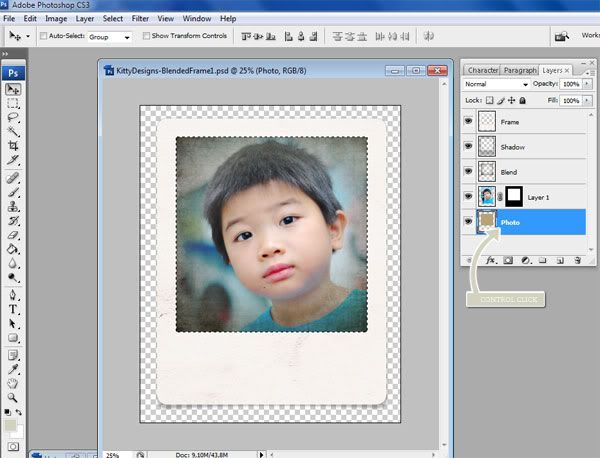The height and width of the screenshot is (458, 600).
Task: Open the tool preset picker arrow
Action: (28, 36)
